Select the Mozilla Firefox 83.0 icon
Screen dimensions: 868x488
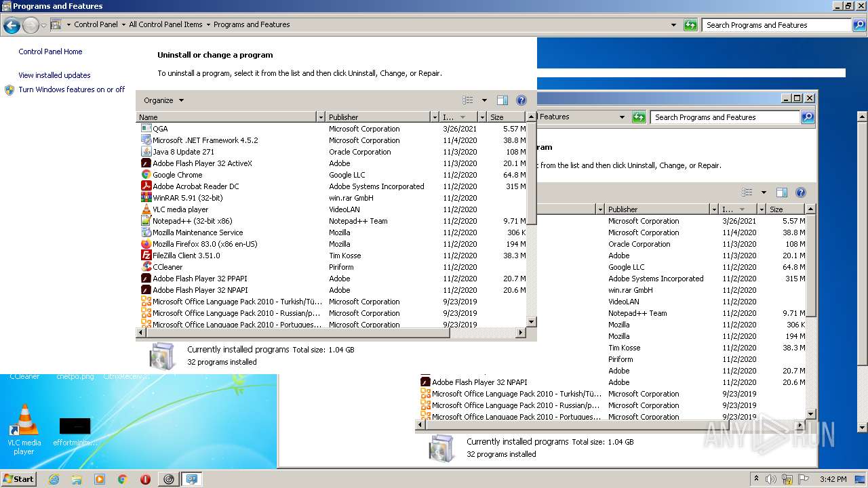146,244
